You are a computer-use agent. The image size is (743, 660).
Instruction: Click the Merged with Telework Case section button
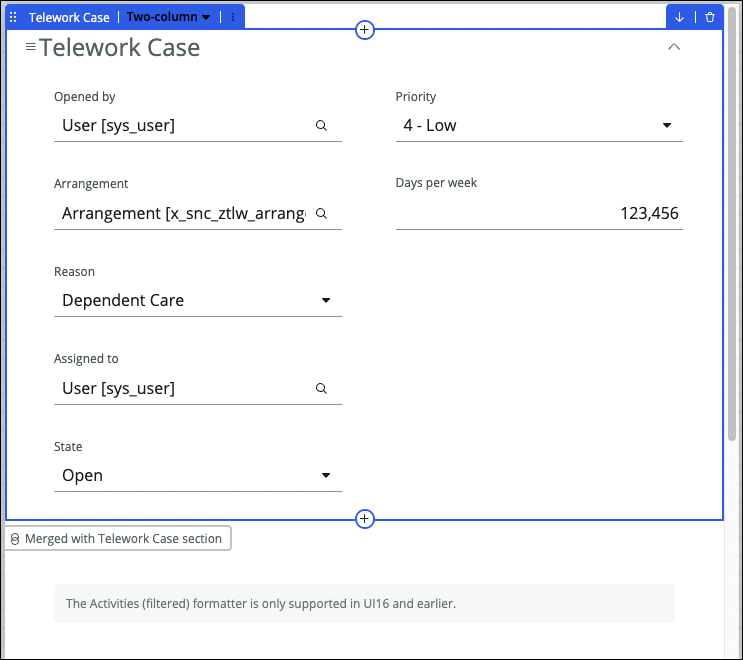coord(118,538)
